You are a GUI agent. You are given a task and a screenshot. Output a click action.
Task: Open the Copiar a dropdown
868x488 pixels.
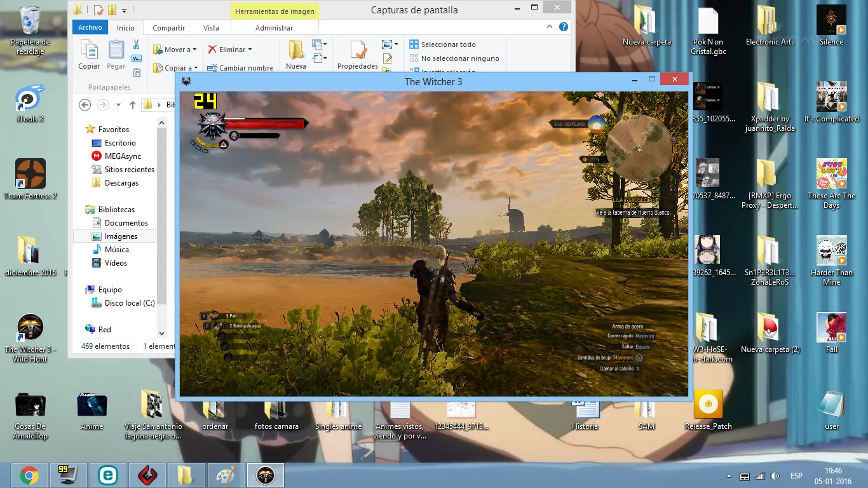[175, 67]
